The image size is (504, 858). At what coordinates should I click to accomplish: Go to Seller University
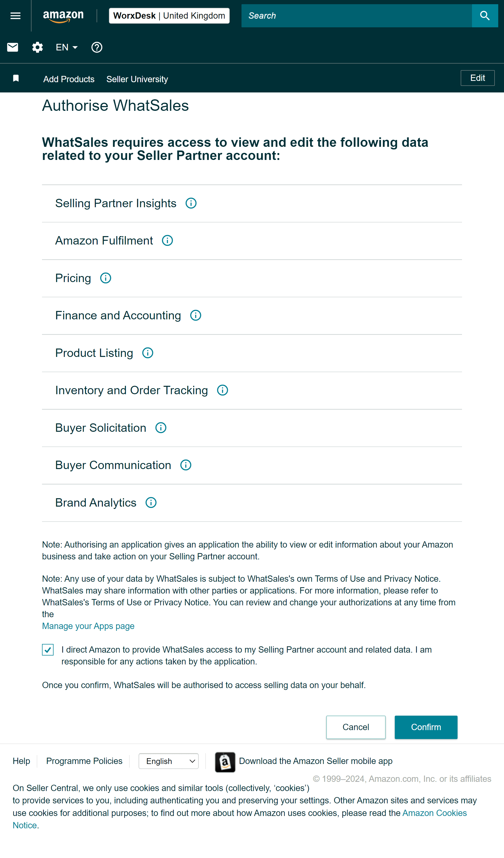pyautogui.click(x=137, y=79)
